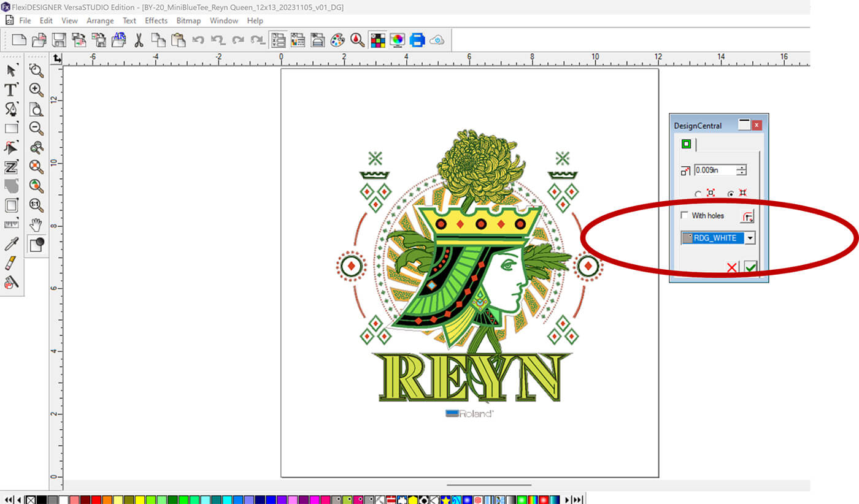
Task: Open the color swatch grid icon
Action: [x=377, y=40]
